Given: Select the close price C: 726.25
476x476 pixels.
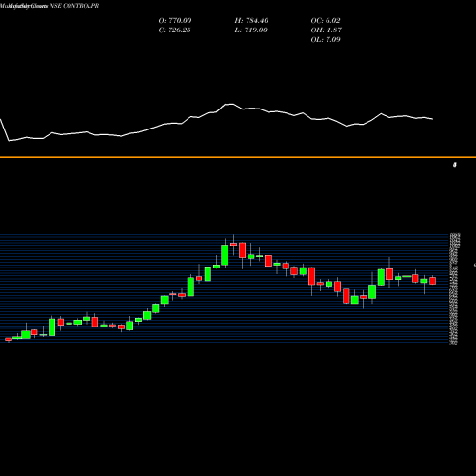Looking at the screenshot, I should [x=174, y=30].
